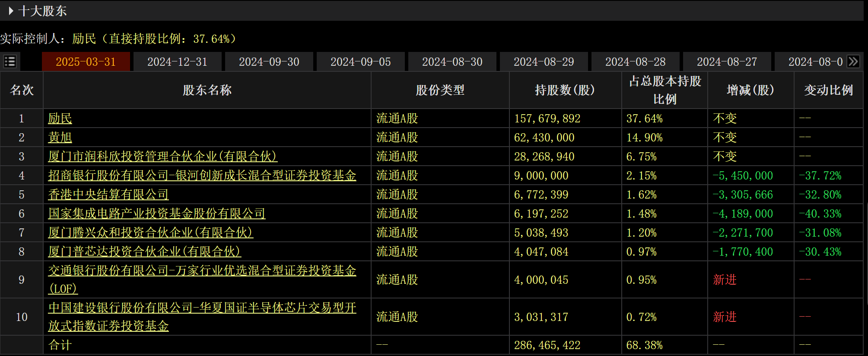Click the holding value 28,268,940
The height and width of the screenshot is (356, 868).
pyautogui.click(x=544, y=157)
